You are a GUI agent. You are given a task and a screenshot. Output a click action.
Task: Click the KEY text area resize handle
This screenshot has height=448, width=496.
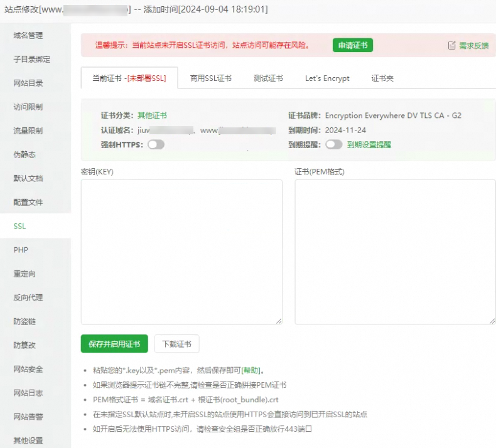click(279, 321)
